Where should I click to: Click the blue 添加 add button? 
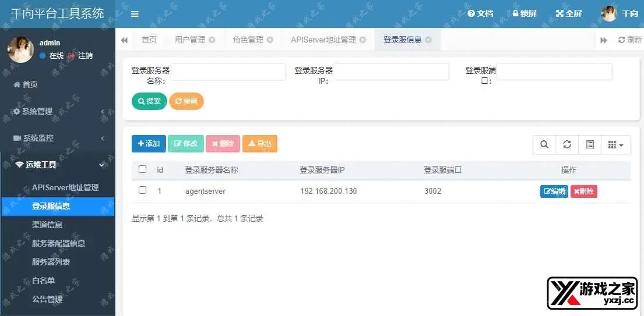click(x=149, y=144)
